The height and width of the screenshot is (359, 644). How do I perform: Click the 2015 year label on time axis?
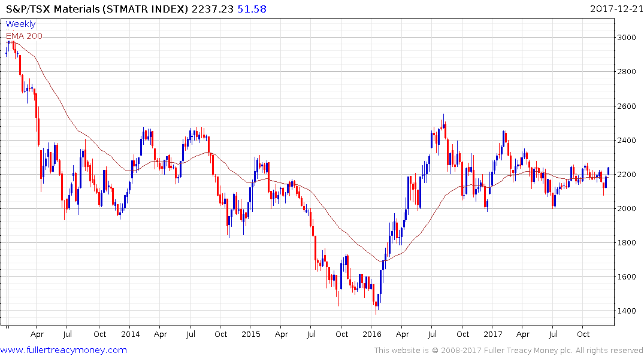(251, 334)
